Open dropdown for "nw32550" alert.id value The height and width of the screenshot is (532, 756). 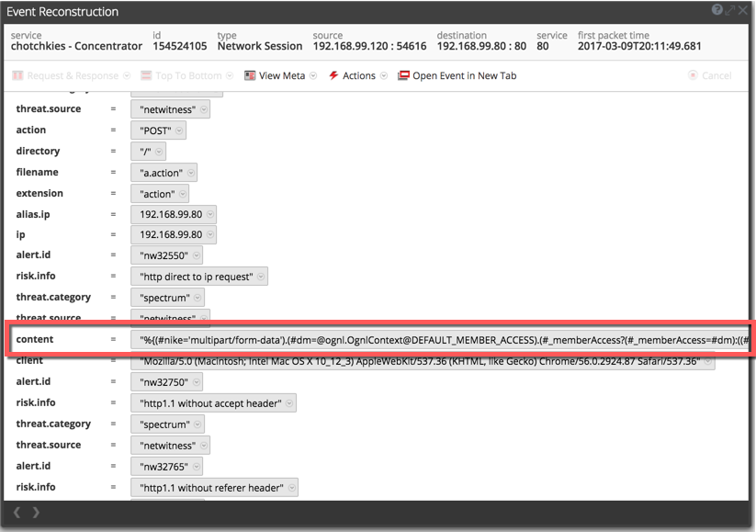pos(195,255)
